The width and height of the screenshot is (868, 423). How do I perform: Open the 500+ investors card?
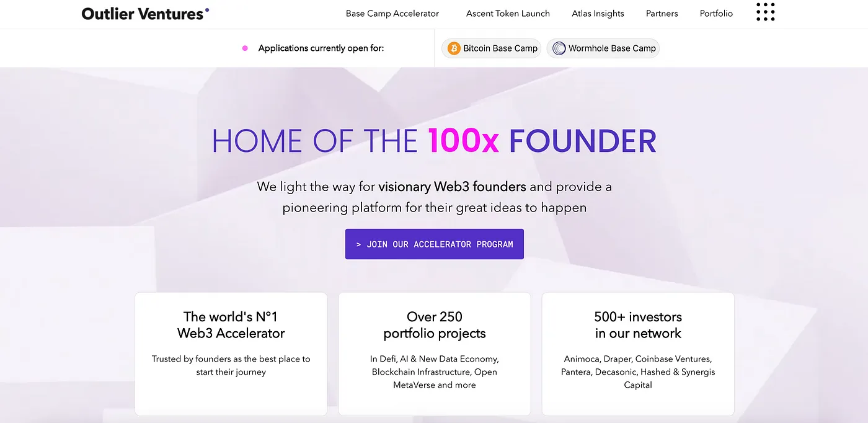[x=638, y=354]
